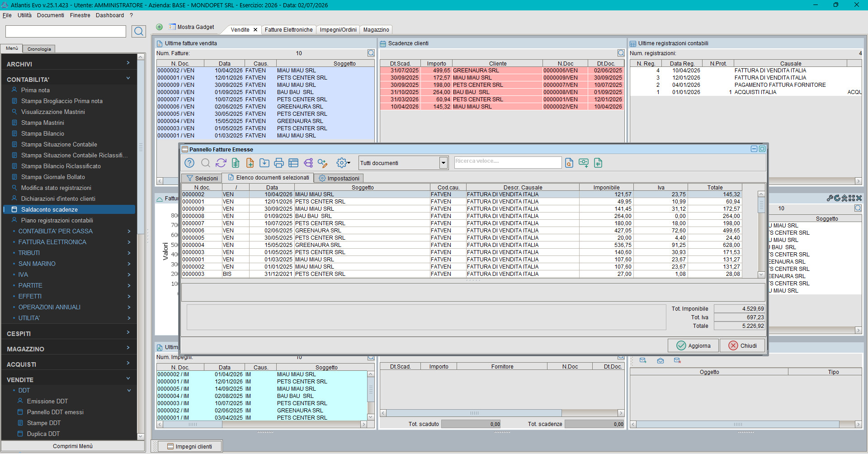Click the green plus add gadget icon
The width and height of the screenshot is (868, 454).
(159, 27)
